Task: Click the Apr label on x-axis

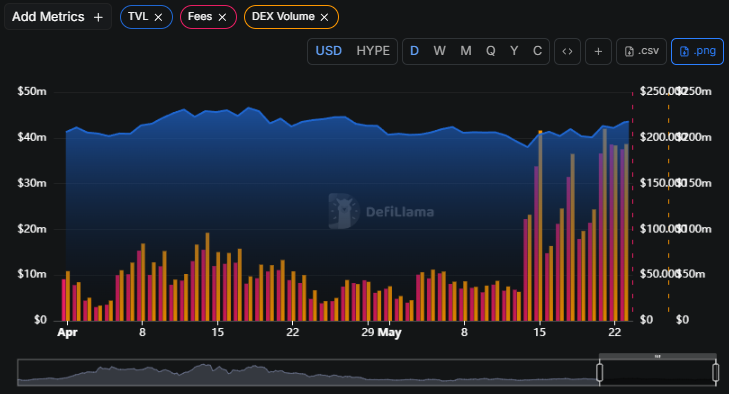Action: pos(67,333)
